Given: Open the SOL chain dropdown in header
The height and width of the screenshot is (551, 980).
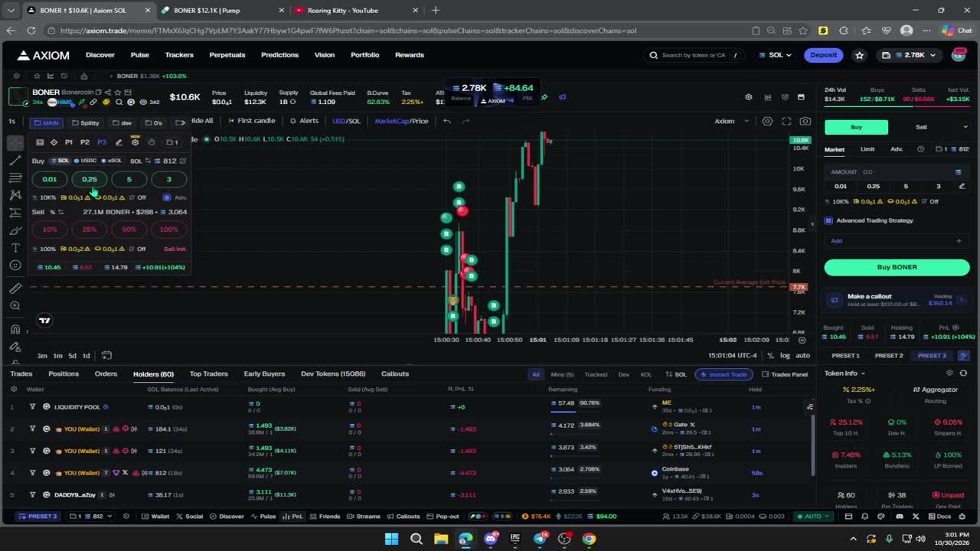Looking at the screenshot, I should point(775,55).
